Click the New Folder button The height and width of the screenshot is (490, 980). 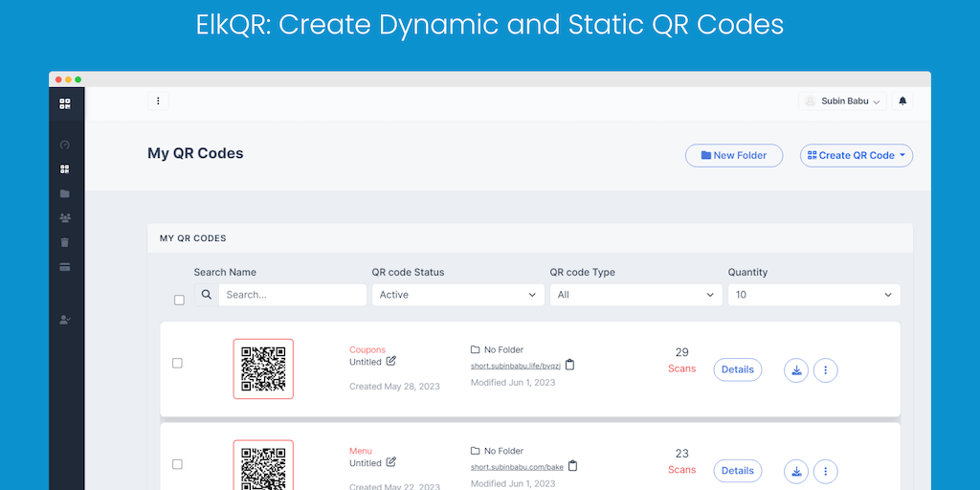point(733,155)
